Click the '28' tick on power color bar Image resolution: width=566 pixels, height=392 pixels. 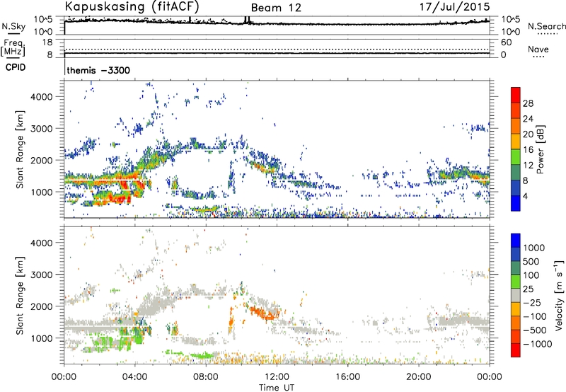[528, 103]
